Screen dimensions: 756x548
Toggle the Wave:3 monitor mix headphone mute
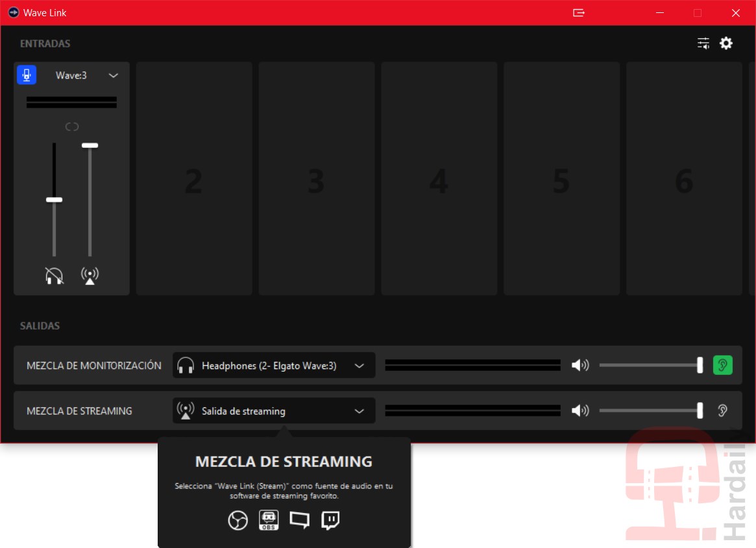click(55, 276)
